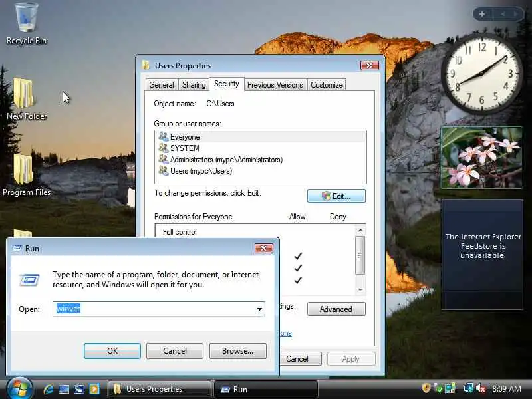
Task: Click the sidebar add gadget plus button
Action: coord(482,14)
